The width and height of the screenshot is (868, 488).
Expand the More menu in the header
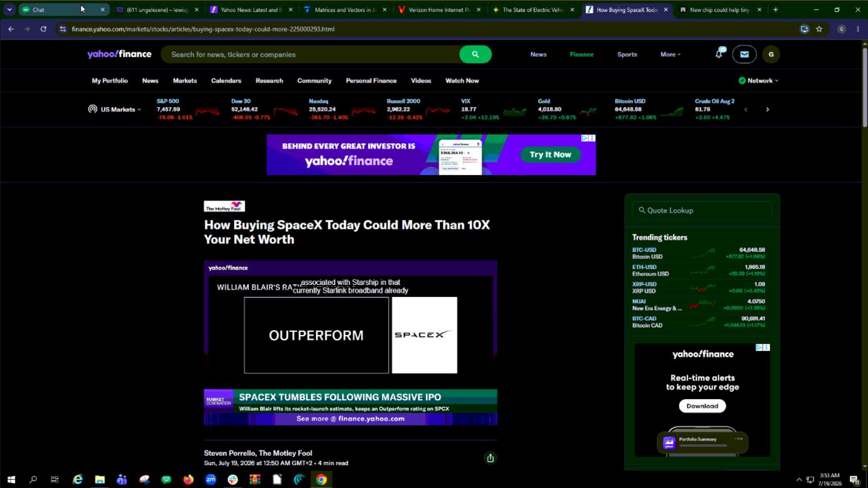670,54
